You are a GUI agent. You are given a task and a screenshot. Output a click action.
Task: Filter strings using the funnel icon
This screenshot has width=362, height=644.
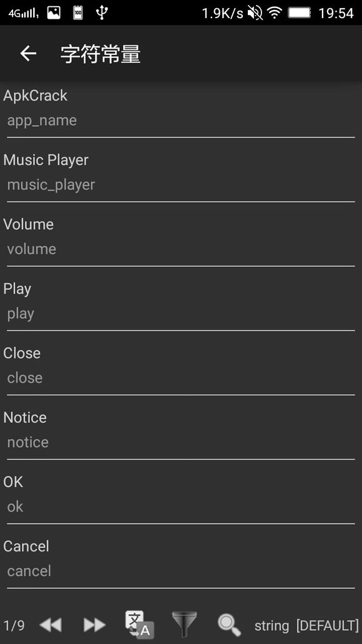pos(184,623)
